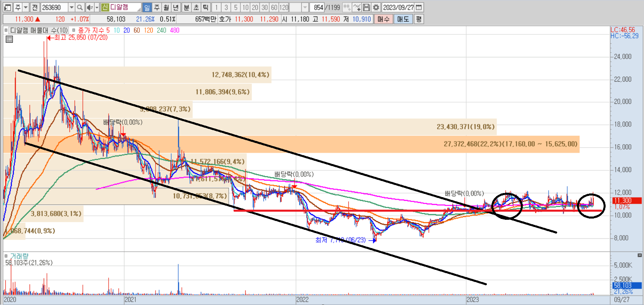The width and height of the screenshot is (644, 305).
Task: Expand the stock code 263690 dropdown
Action: click(72, 7)
